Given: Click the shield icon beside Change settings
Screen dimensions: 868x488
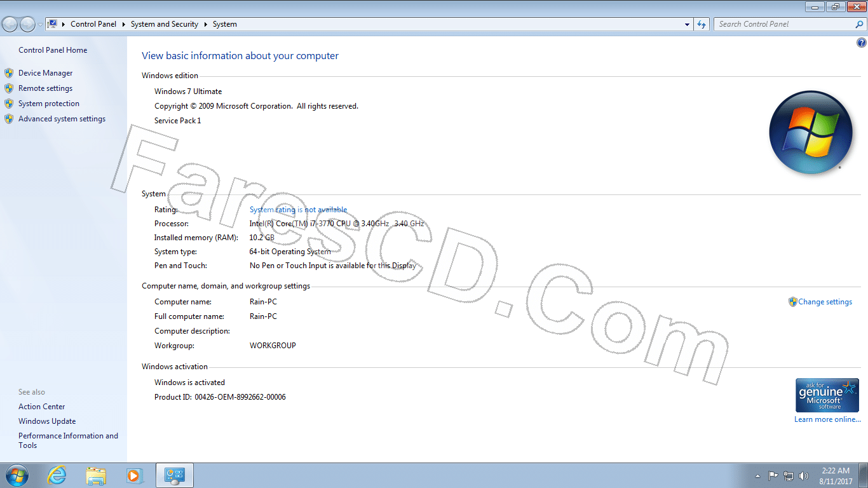Looking at the screenshot, I should 792,302.
